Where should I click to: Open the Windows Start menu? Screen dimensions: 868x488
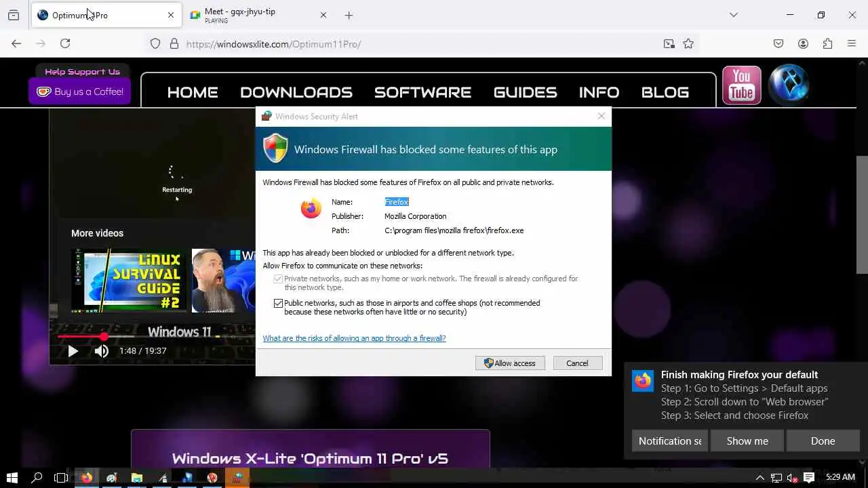[12, 478]
